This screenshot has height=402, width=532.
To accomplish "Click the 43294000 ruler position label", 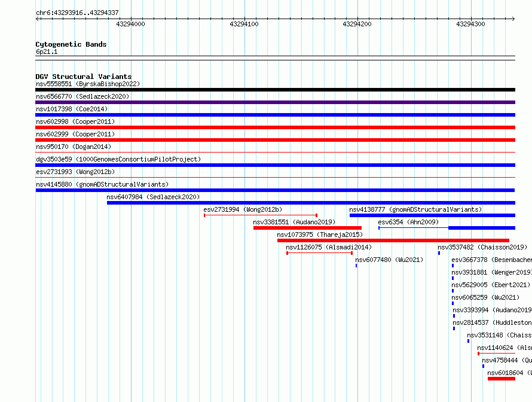I will [x=131, y=24].
